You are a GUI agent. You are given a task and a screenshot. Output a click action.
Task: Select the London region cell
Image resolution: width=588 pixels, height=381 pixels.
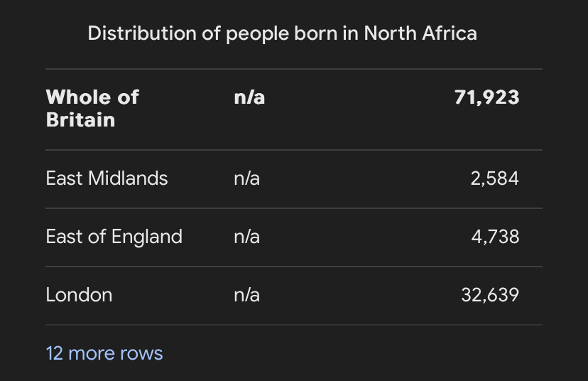(79, 295)
